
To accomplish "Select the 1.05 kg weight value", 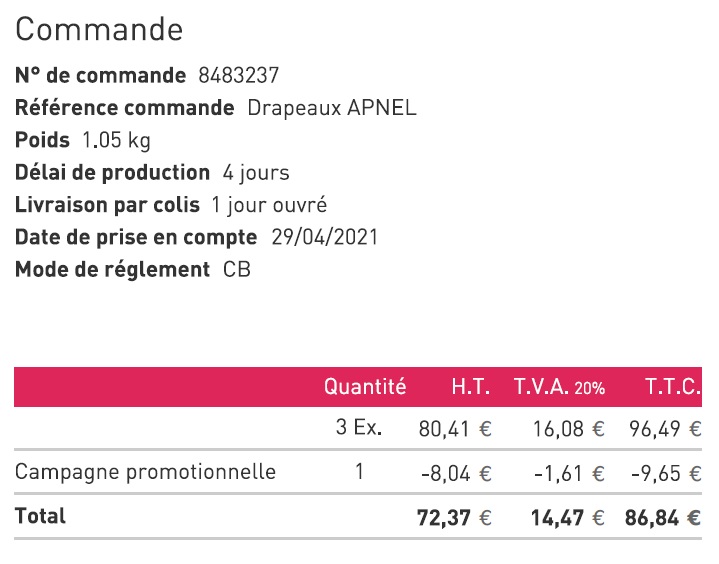I will point(117,140).
